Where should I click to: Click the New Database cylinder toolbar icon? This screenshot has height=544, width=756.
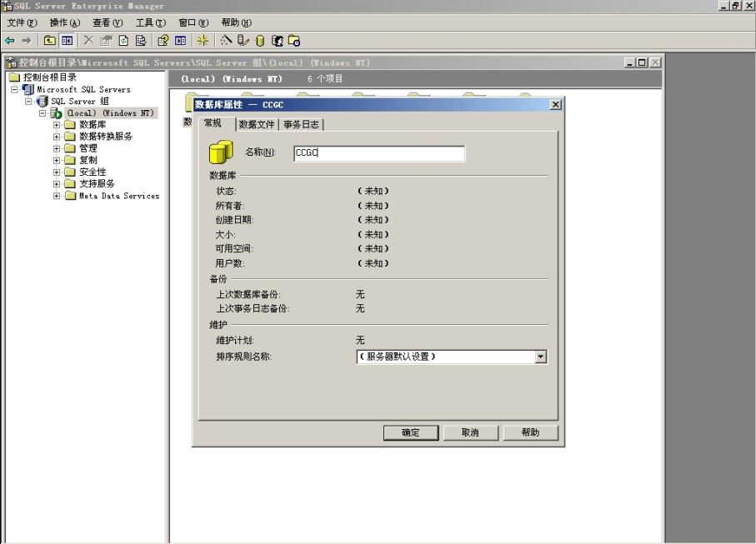(x=260, y=41)
